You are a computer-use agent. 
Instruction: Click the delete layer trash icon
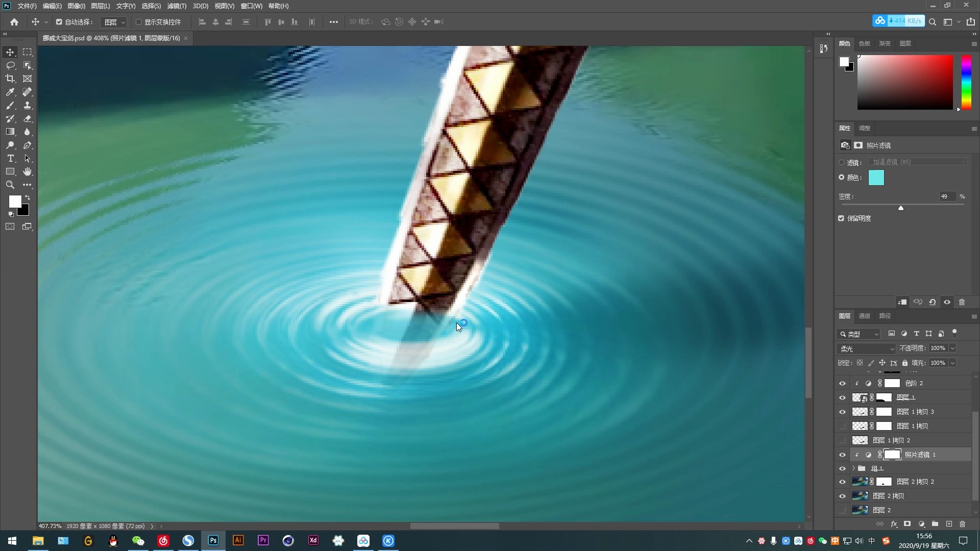tap(962, 524)
